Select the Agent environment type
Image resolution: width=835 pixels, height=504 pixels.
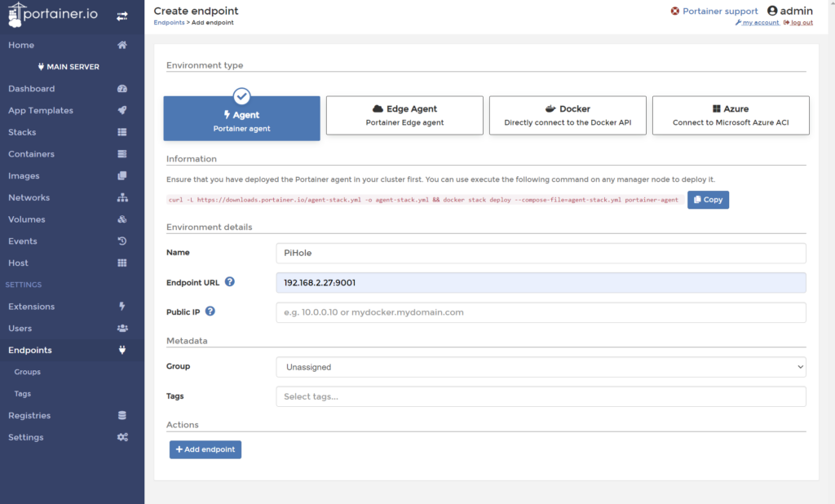[x=241, y=118]
